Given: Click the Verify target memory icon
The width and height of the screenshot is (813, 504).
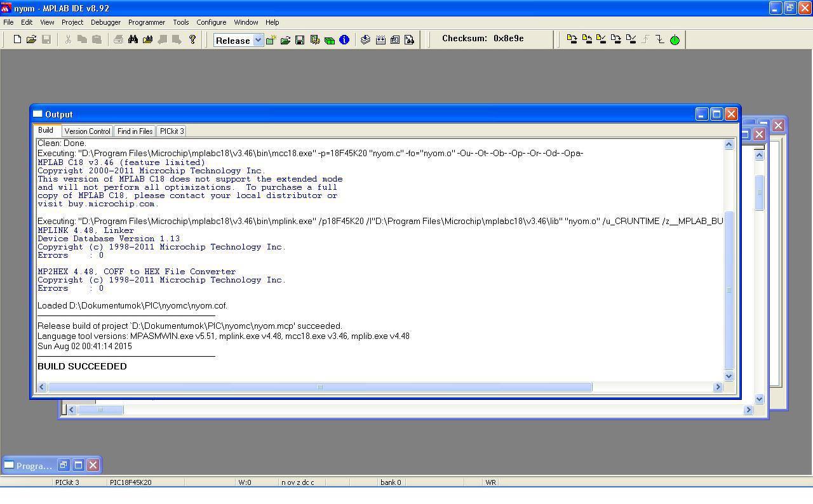Looking at the screenshot, I should [601, 39].
